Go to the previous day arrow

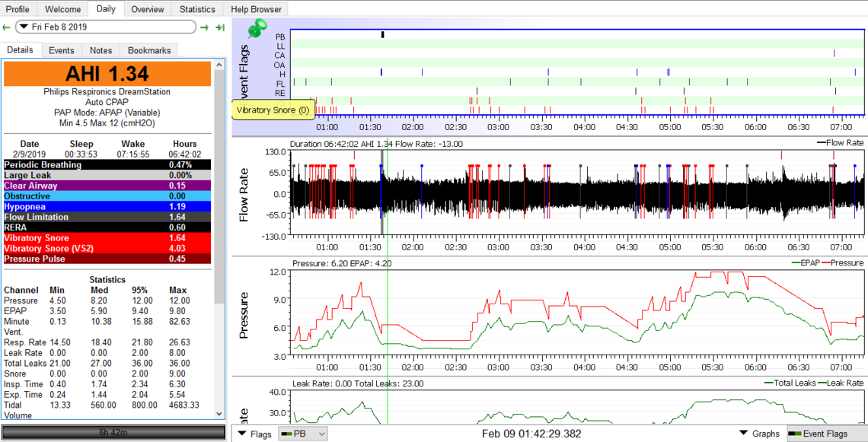click(x=7, y=27)
